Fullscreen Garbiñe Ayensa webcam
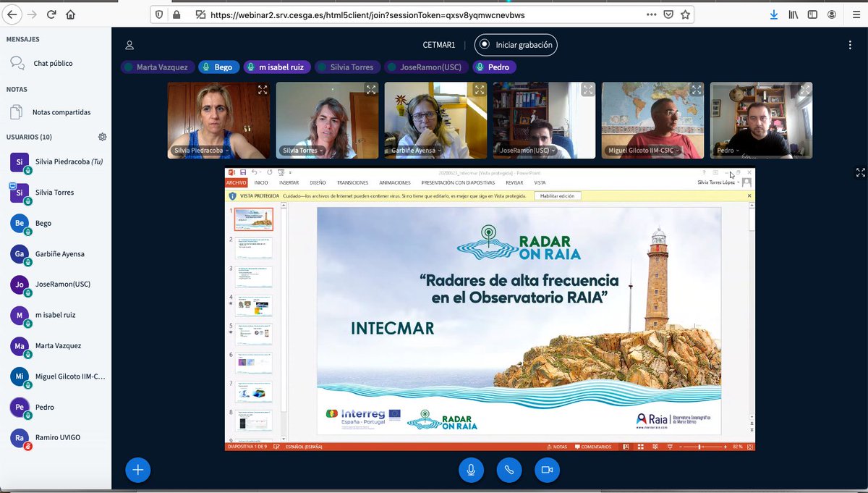 pyautogui.click(x=480, y=90)
